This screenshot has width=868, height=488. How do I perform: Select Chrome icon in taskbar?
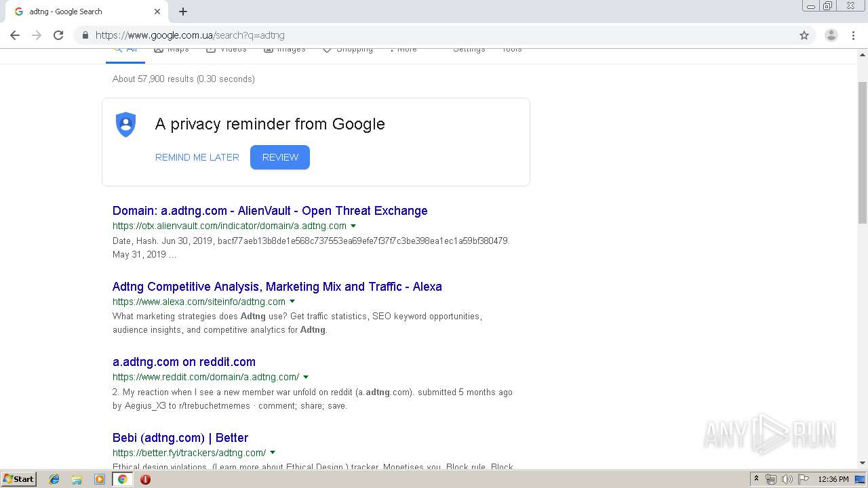point(123,479)
